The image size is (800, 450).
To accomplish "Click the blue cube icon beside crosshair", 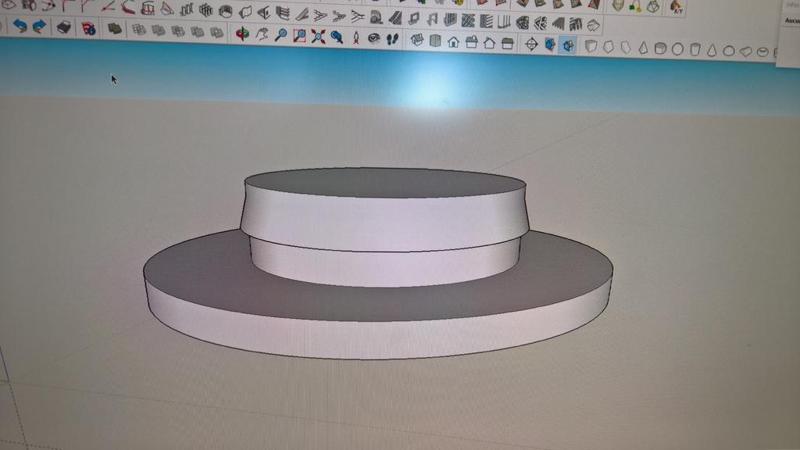I will (x=550, y=45).
